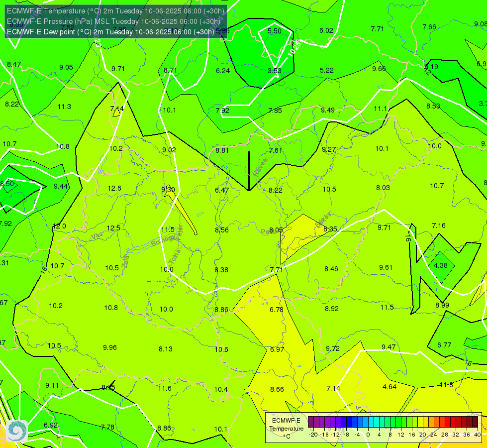
Task: Click the 11.3 dew point value
Action: [64, 107]
